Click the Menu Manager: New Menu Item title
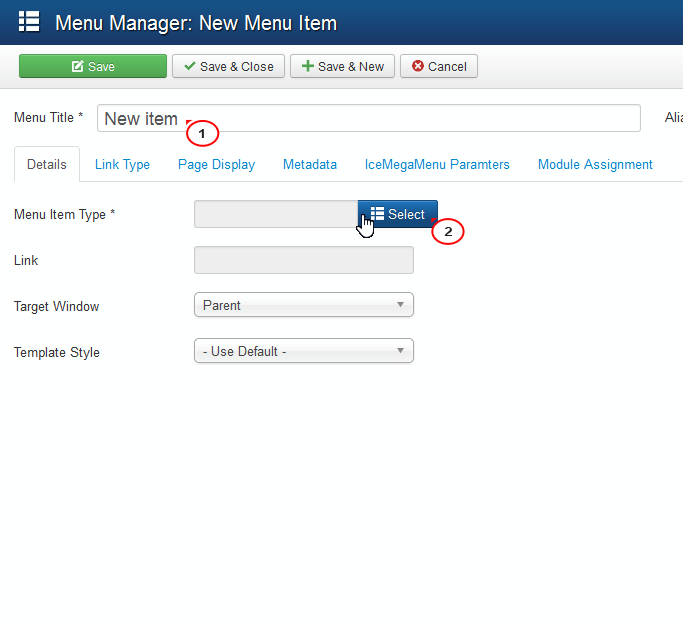The image size is (683, 627). (196, 23)
